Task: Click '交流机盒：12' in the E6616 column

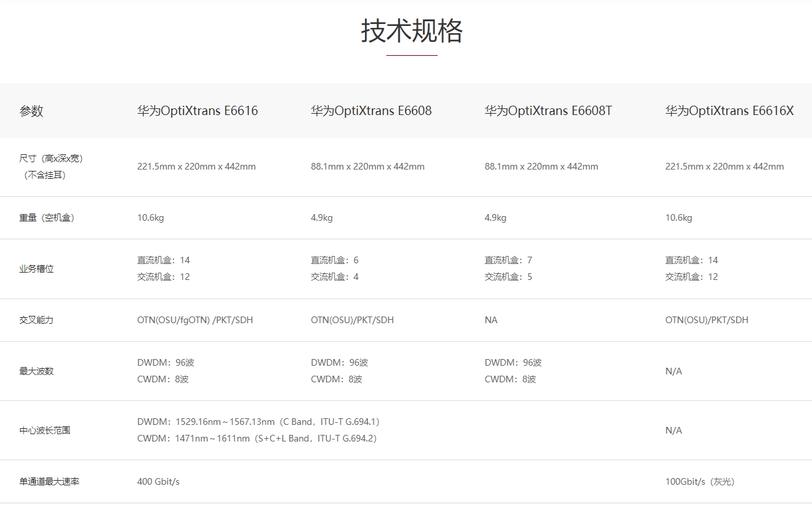Action: click(x=164, y=277)
